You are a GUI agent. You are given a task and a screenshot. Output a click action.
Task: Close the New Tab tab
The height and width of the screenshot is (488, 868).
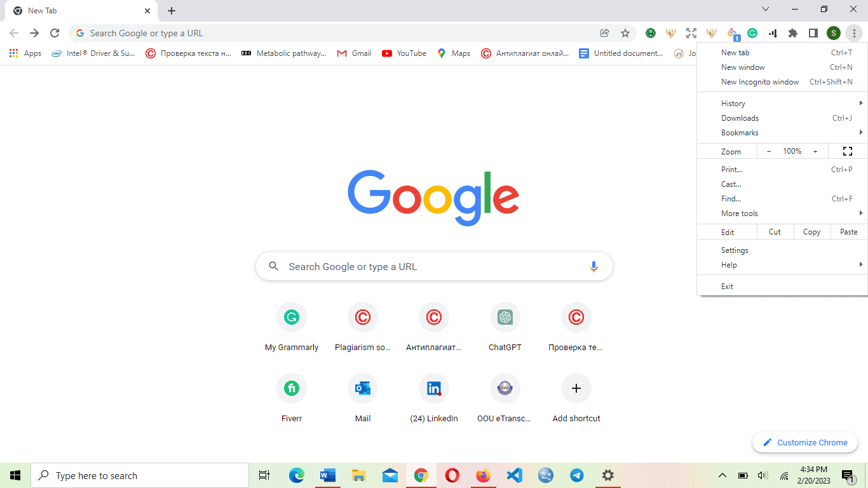(x=147, y=11)
